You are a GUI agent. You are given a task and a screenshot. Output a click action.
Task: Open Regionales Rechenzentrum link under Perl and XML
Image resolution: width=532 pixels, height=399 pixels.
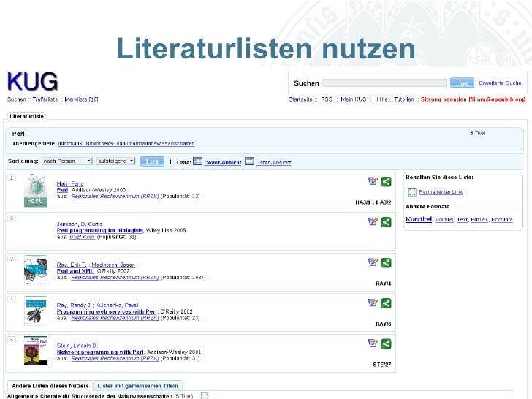point(115,277)
